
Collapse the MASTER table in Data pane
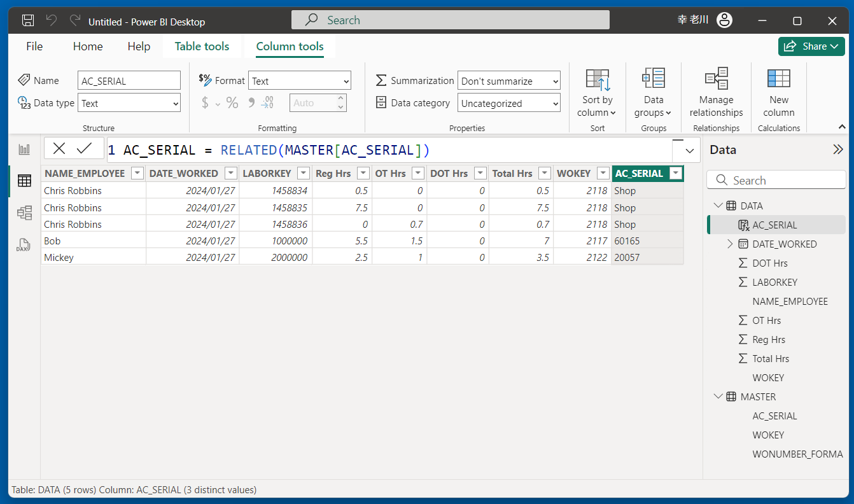[719, 396]
